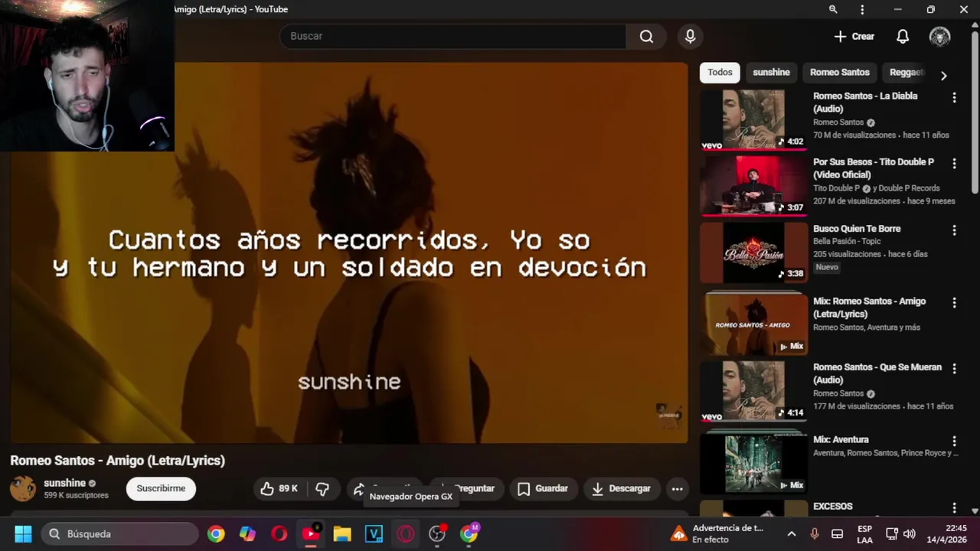Image resolution: width=980 pixels, height=551 pixels.
Task: Open options for Romeo Santos - La Diabla
Action: pyautogui.click(x=954, y=98)
